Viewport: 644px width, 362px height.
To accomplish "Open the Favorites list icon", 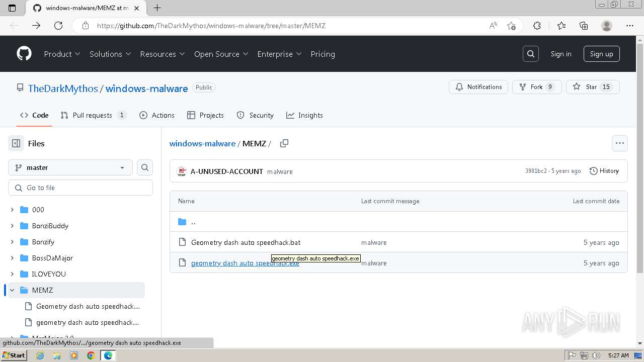I will 561,26.
